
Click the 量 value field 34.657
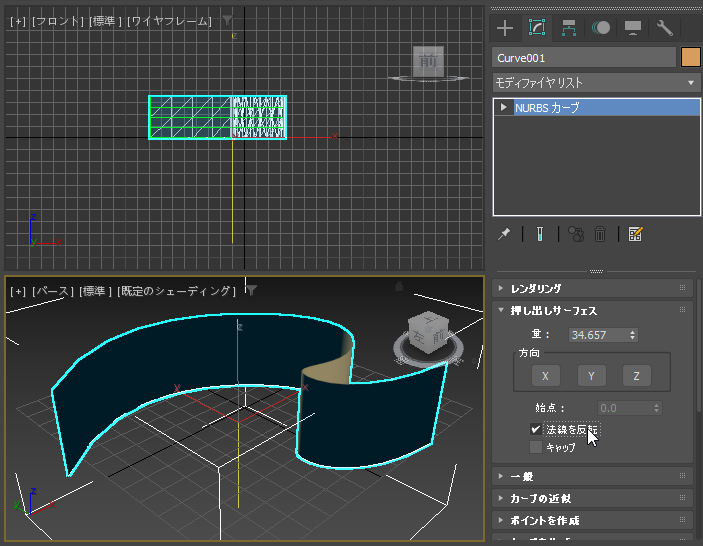[599, 335]
